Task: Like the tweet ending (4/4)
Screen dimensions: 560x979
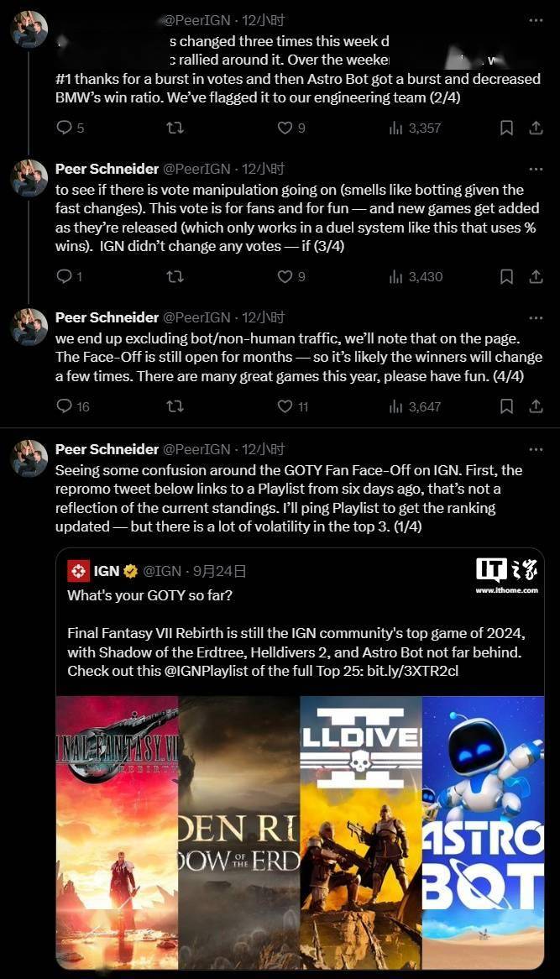Action: pos(285,406)
